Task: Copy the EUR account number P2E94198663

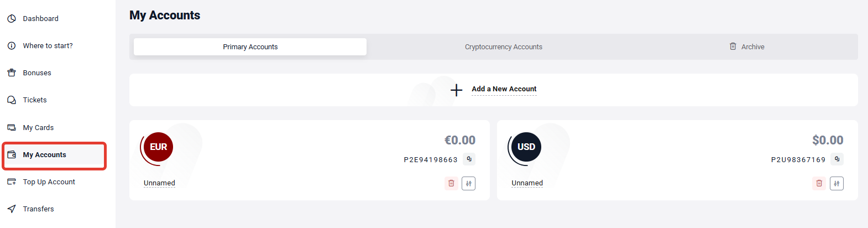Action: [x=469, y=159]
